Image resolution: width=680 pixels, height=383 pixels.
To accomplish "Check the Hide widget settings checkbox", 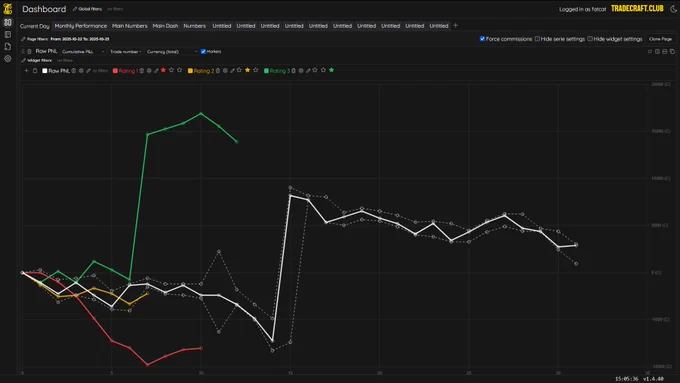I will tap(590, 39).
